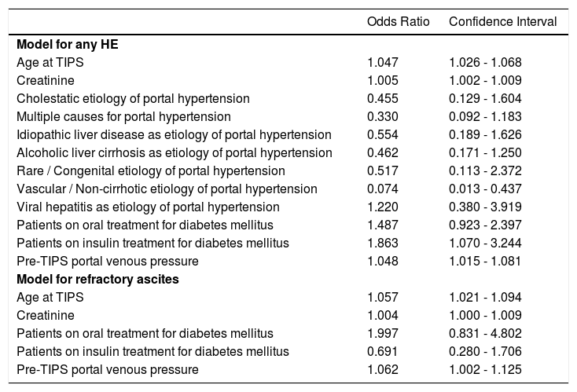Select confidence interval 0.013 - 0.437

485,189
